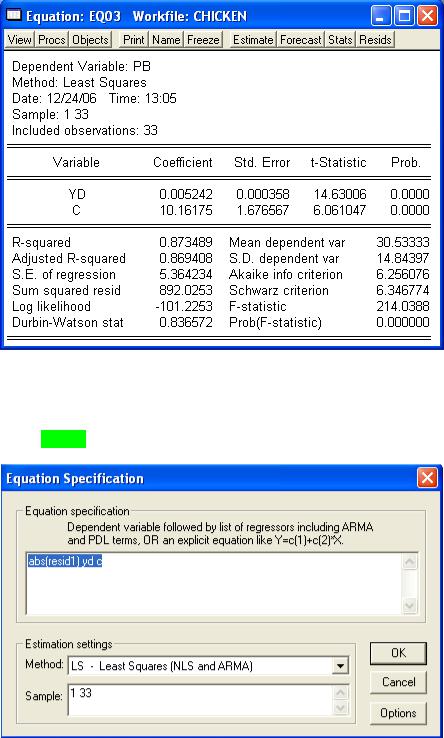Click Cancel in Equation Specification dialog
This screenshot has height=738, width=444.
[398, 682]
